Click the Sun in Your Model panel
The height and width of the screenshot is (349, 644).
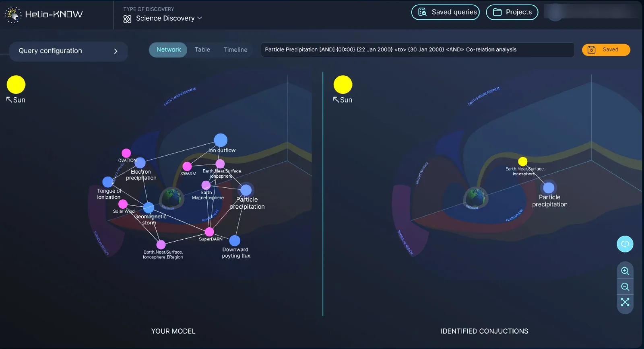click(x=16, y=84)
